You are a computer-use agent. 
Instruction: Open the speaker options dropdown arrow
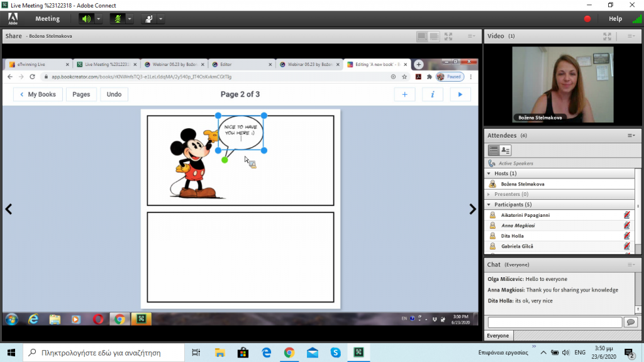(98, 19)
